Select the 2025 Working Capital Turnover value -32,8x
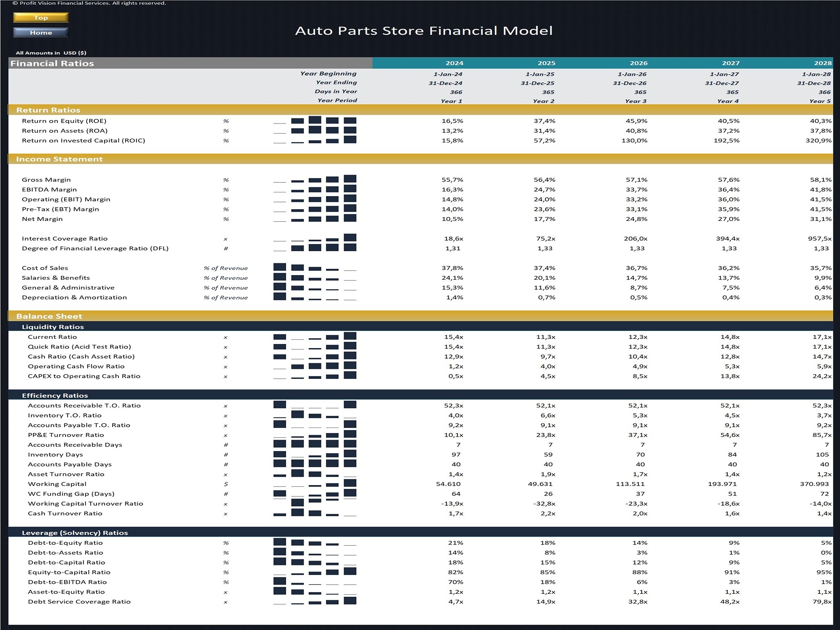 coord(543,504)
